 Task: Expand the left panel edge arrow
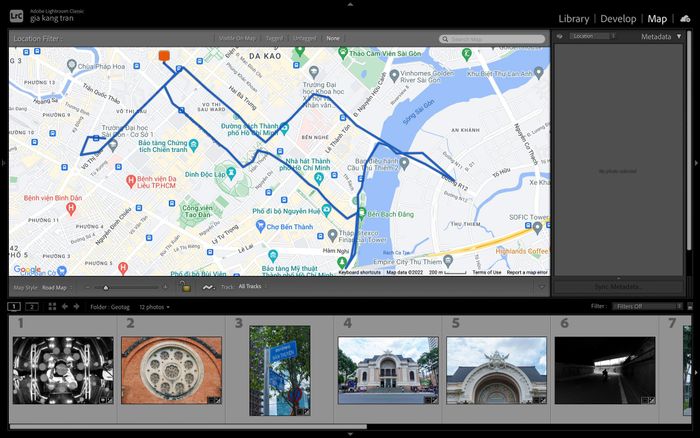pos(4,163)
